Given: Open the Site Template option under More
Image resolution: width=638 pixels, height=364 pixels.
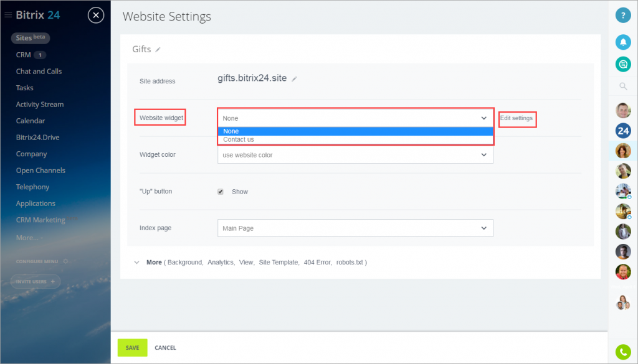Looking at the screenshot, I should 279,263.
